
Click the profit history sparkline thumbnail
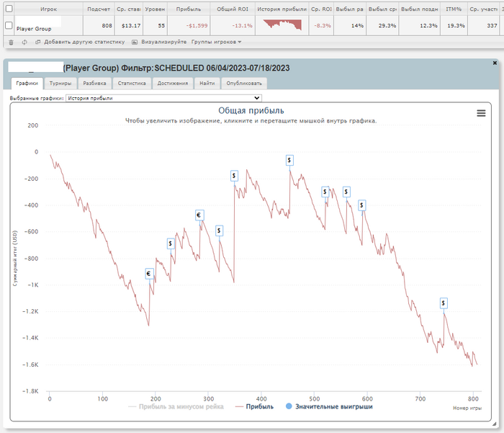point(282,24)
